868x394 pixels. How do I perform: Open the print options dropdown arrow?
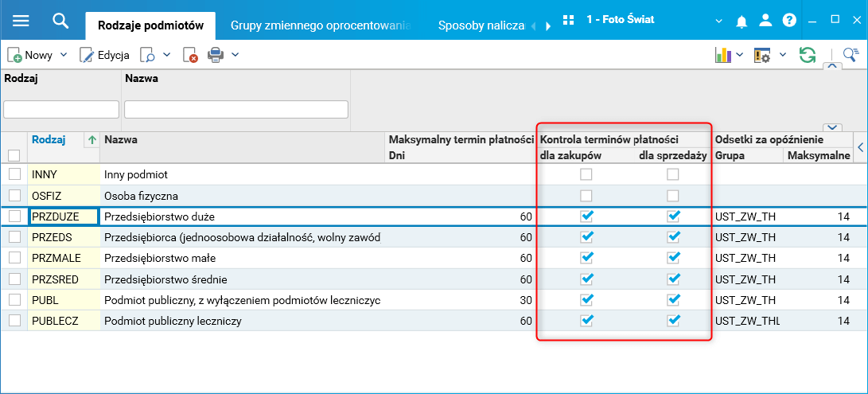(x=235, y=55)
